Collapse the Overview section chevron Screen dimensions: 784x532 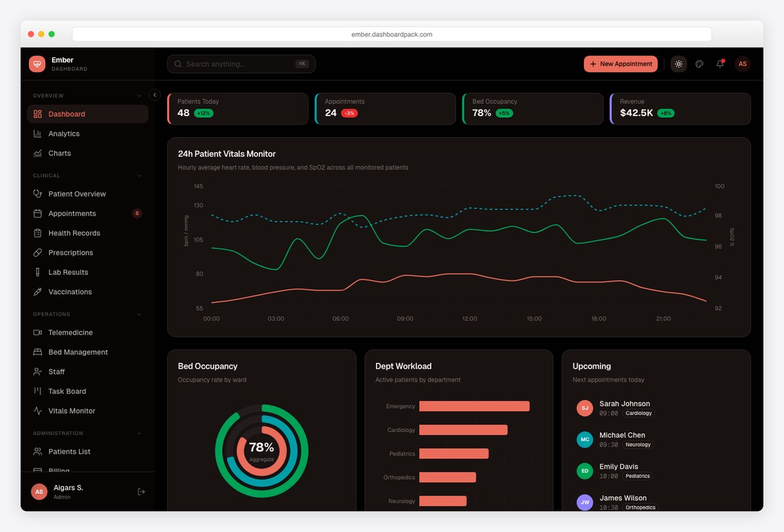[x=139, y=96]
